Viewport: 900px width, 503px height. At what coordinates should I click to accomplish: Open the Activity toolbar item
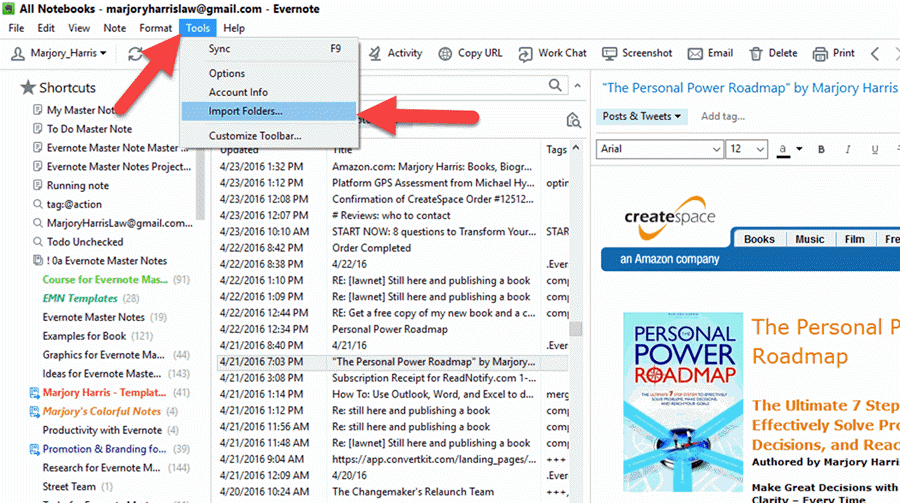tap(395, 53)
